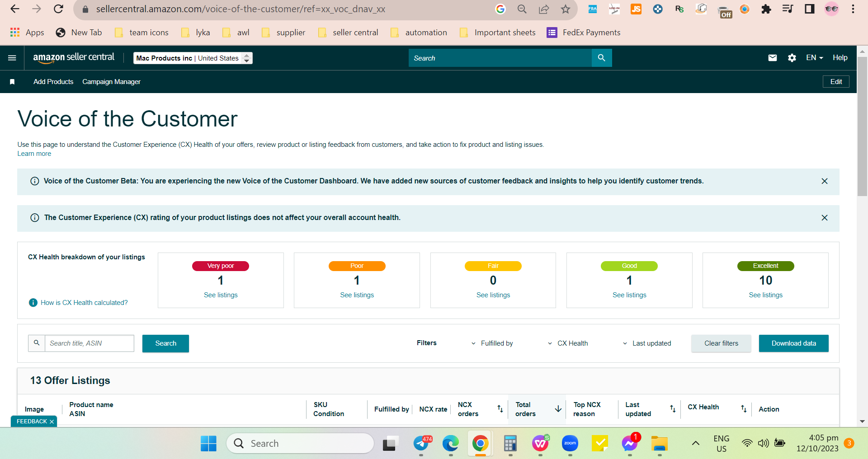868x459 pixels.
Task: Open Chrome three-dot menu
Action: pyautogui.click(x=853, y=9)
